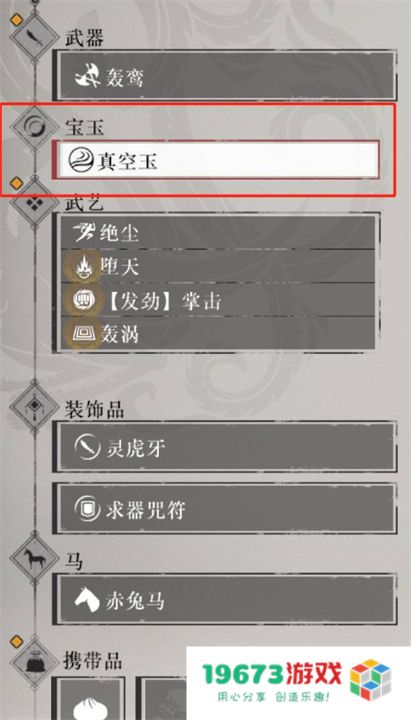Screen dimensions: 411x720
Task: Click the swirl icon beside 真空玉
Action: (x=80, y=161)
